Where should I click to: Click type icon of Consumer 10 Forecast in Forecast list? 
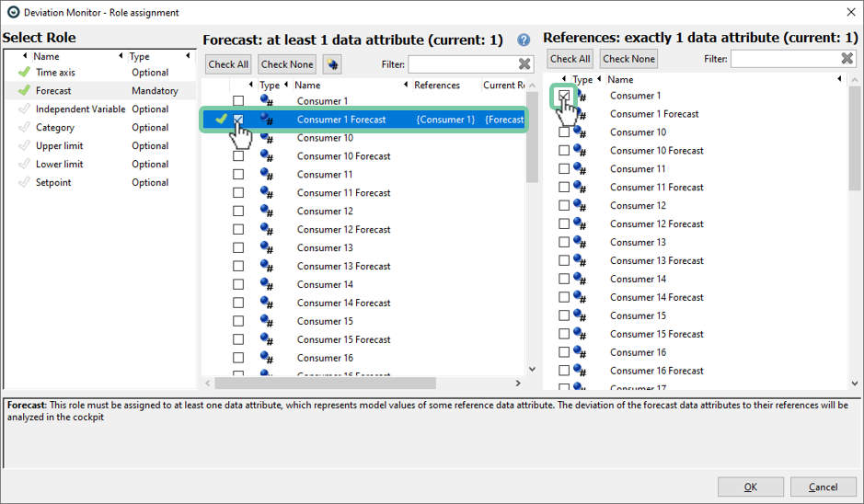[267, 155]
